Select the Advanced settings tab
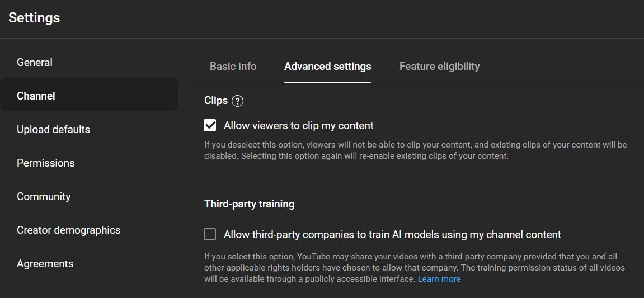The image size is (644, 298). (x=328, y=67)
